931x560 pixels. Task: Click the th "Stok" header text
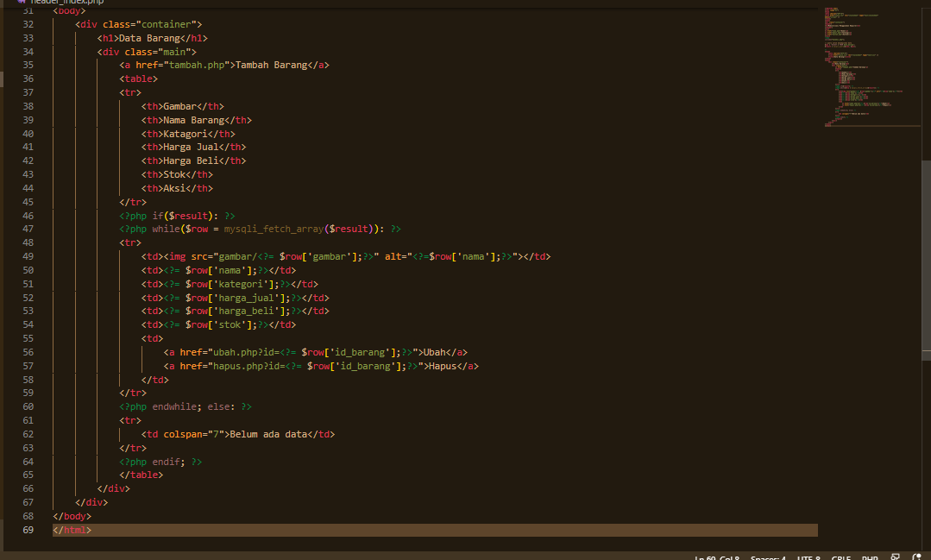click(x=174, y=174)
